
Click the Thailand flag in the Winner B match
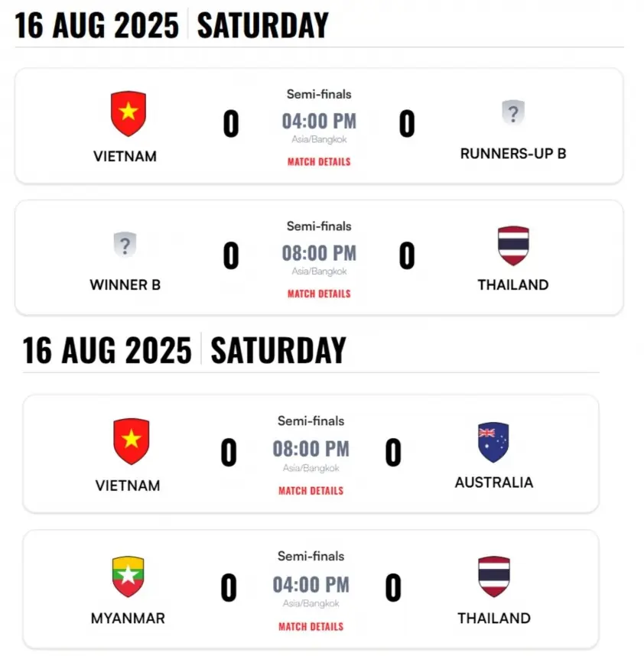tap(513, 245)
